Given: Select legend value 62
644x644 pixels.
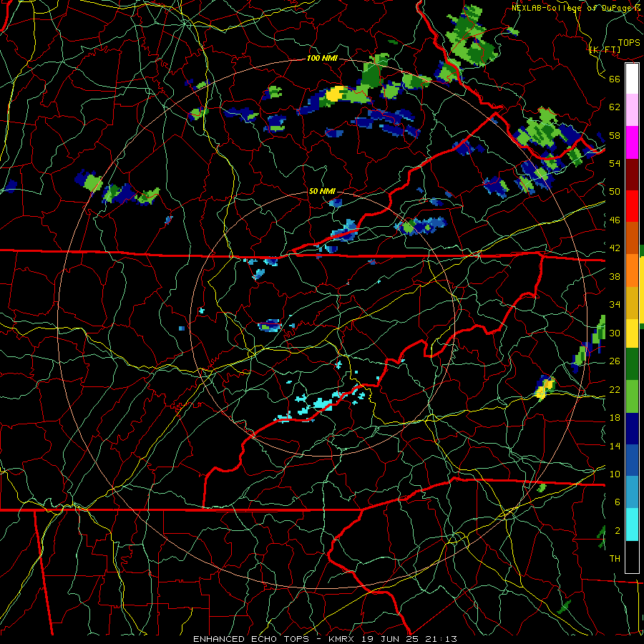Looking at the screenshot, I should tap(615, 107).
